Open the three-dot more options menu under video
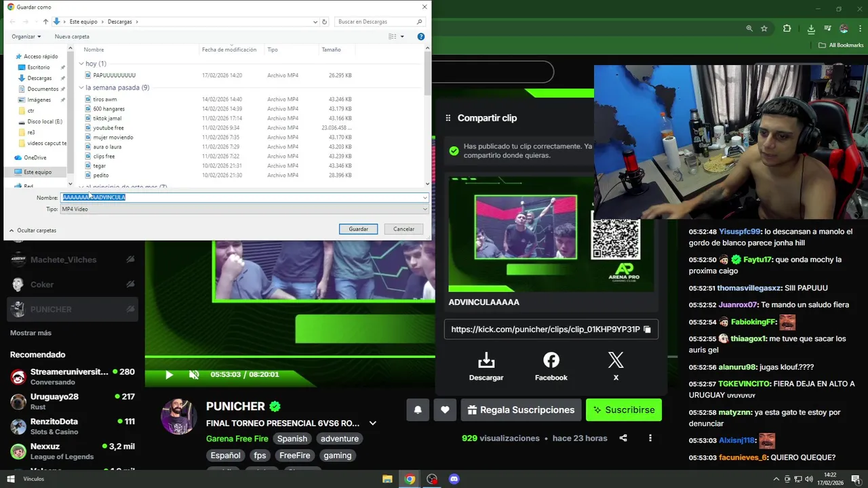Screen dimensions: 868x488 [650, 439]
